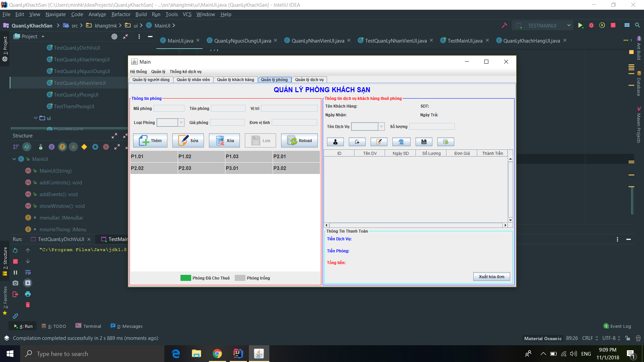Image resolution: width=644 pixels, height=362 pixels.
Task: Click the floppy disk save icon button
Action: [424, 142]
